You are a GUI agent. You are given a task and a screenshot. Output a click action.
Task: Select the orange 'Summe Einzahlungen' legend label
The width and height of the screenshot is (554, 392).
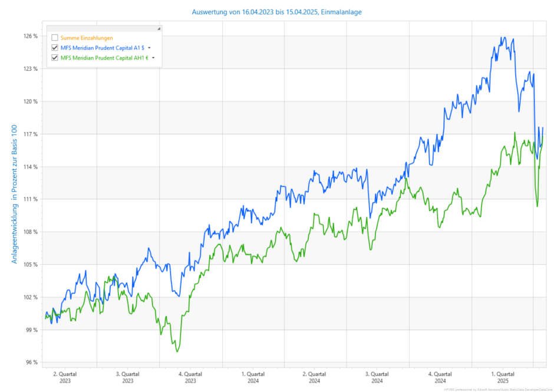click(x=87, y=38)
